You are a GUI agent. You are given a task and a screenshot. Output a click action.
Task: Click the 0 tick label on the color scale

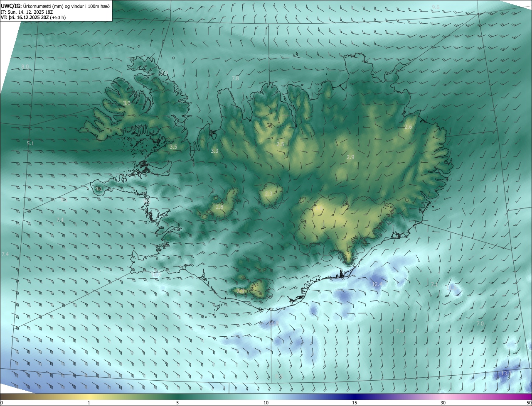(x=2, y=403)
